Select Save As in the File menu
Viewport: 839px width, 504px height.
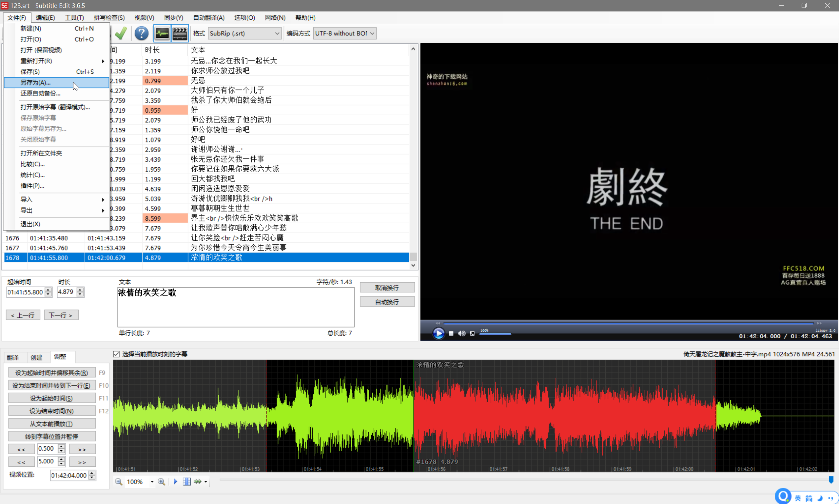coord(36,83)
